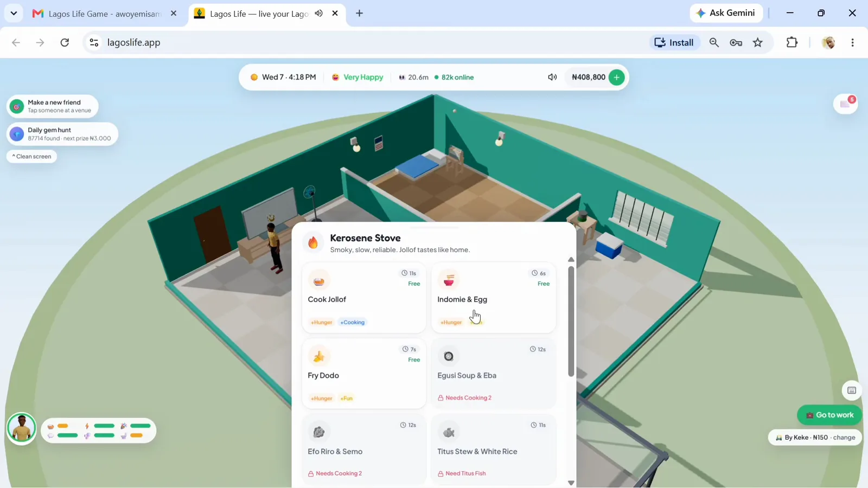
Task: Click the scroll down arrow in recipe list
Action: (571, 483)
